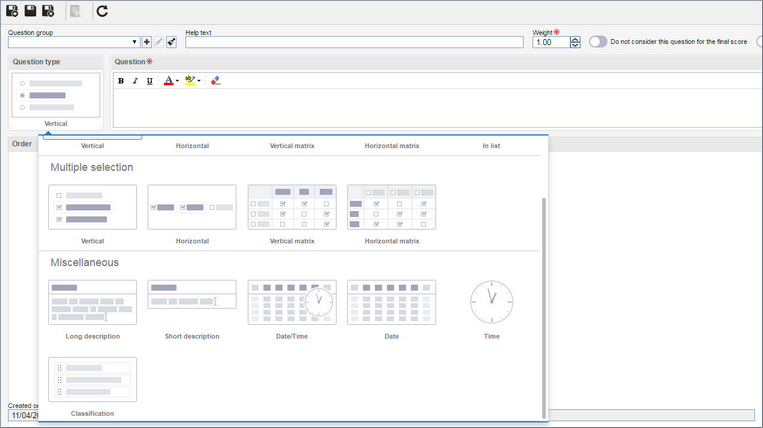The height and width of the screenshot is (428, 763).
Task: Click the Multiple selection section heading
Action: pos(92,167)
